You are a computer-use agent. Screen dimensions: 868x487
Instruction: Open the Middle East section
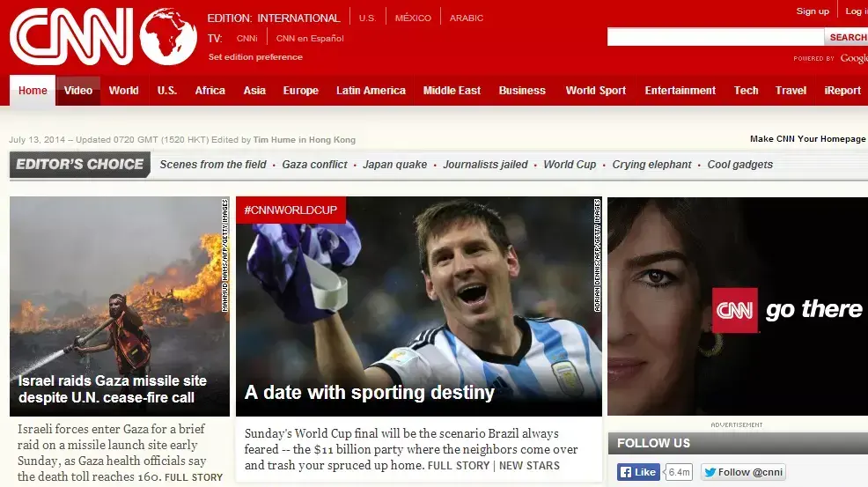tap(452, 91)
